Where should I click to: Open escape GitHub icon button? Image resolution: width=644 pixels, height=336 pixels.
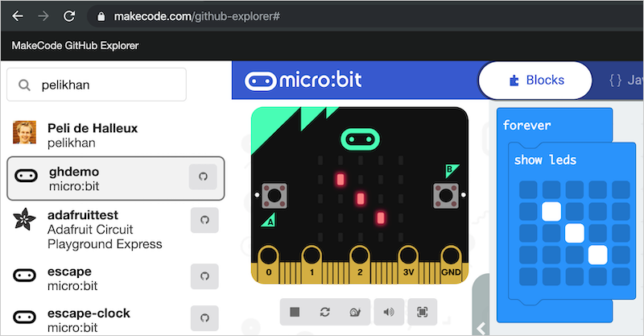point(204,276)
